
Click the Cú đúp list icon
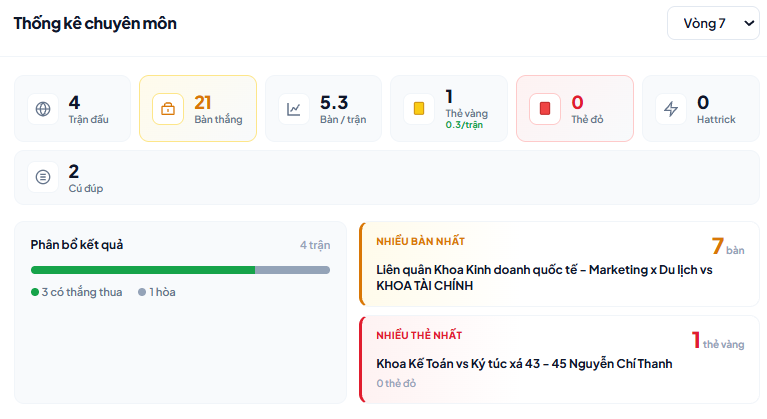point(43,177)
